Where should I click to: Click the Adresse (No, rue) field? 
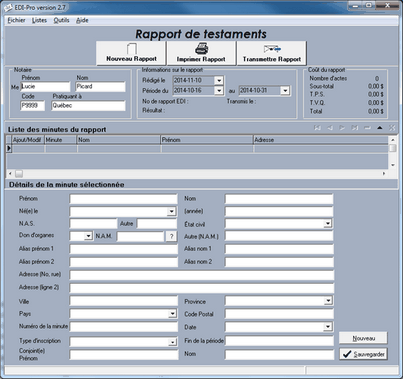(x=202, y=275)
